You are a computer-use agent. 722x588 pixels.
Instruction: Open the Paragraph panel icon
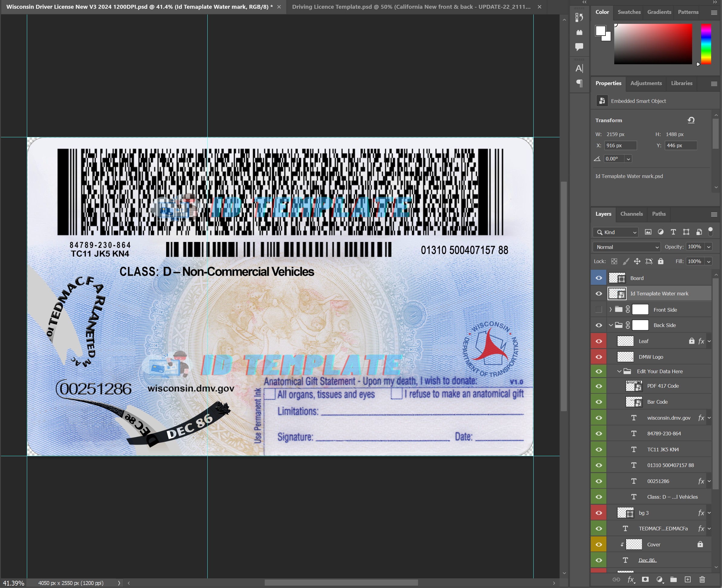(x=579, y=83)
